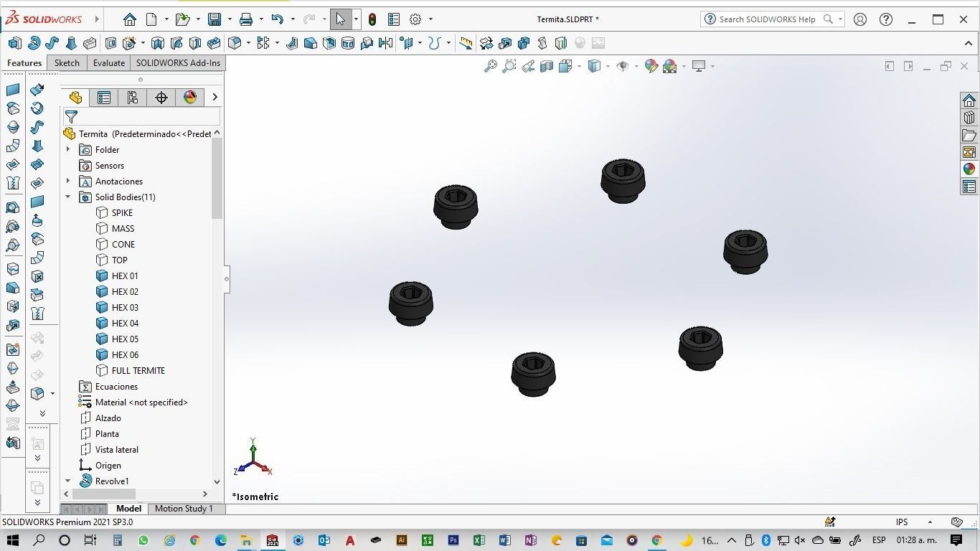Open Design Library icon in task pane
This screenshot has width=980, height=551.
[x=969, y=118]
